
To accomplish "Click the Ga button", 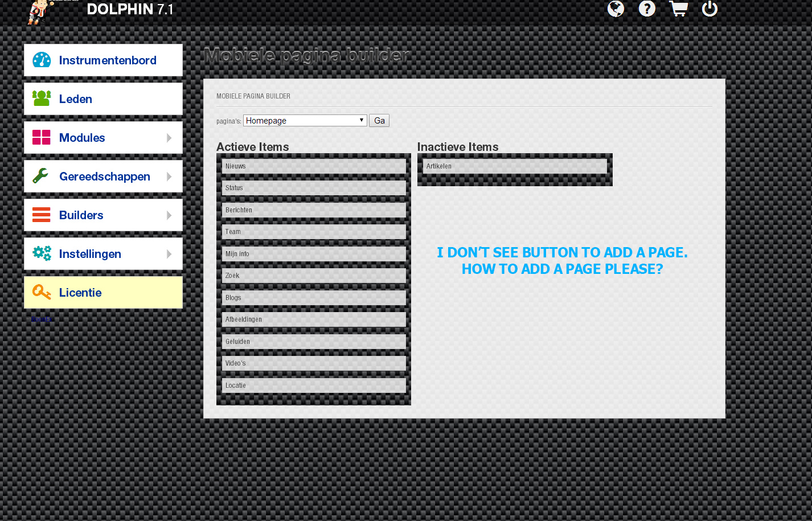I will click(379, 121).
